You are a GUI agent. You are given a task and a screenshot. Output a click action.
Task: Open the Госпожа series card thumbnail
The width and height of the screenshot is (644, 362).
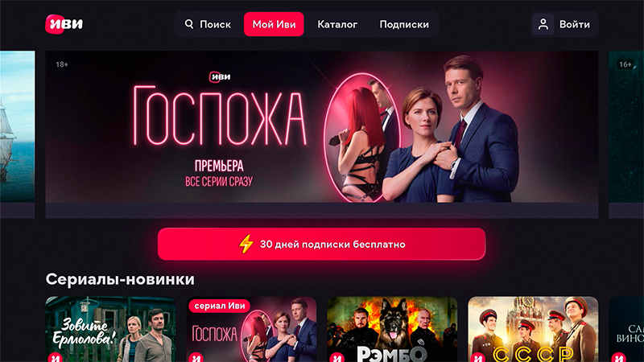pos(251,329)
